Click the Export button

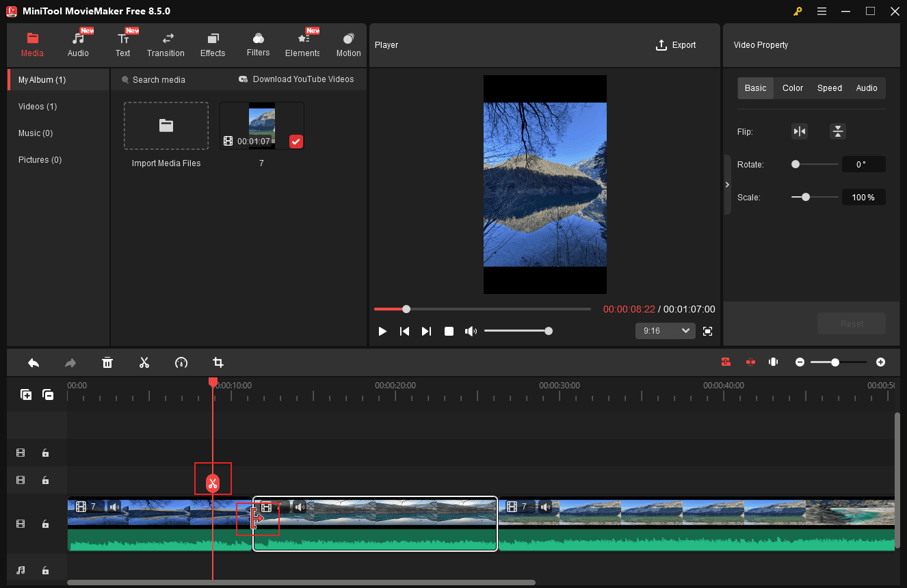pos(676,45)
